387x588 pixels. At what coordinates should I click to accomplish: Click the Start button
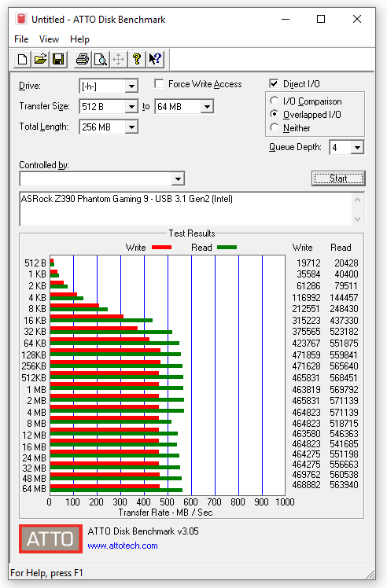pyautogui.click(x=338, y=178)
